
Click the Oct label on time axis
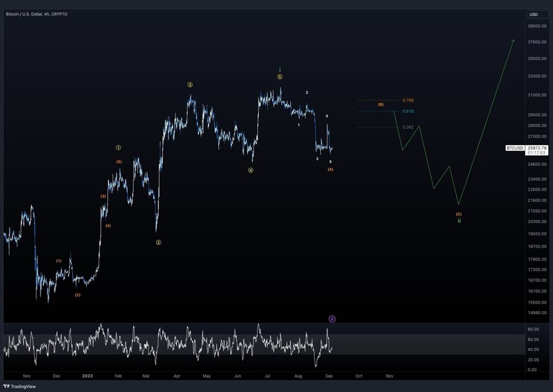click(359, 376)
